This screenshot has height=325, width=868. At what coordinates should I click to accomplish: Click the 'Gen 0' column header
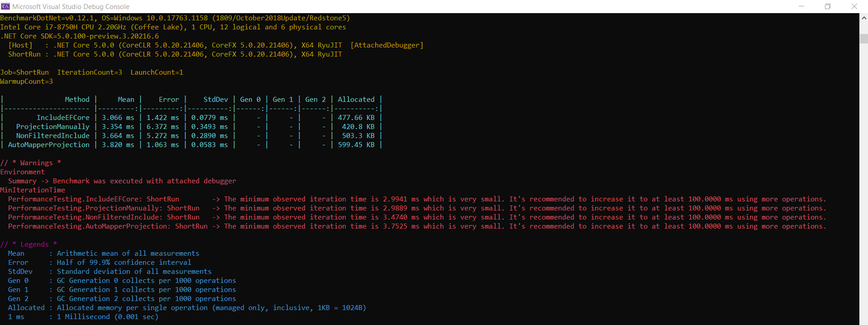[x=250, y=100]
